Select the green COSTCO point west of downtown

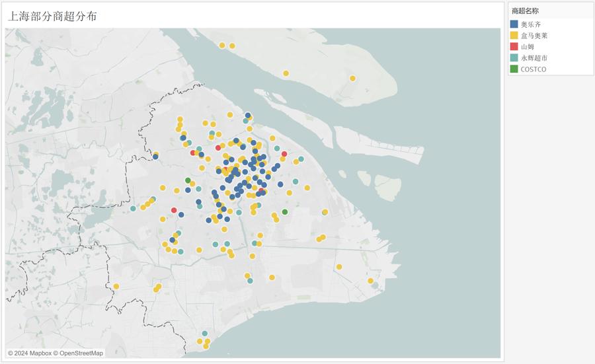tap(188, 180)
